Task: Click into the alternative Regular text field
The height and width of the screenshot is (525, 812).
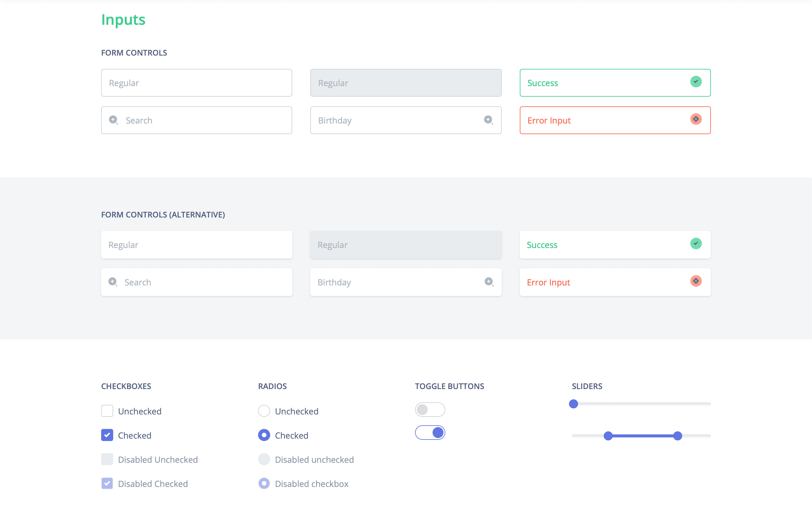Action: pyautogui.click(x=197, y=245)
